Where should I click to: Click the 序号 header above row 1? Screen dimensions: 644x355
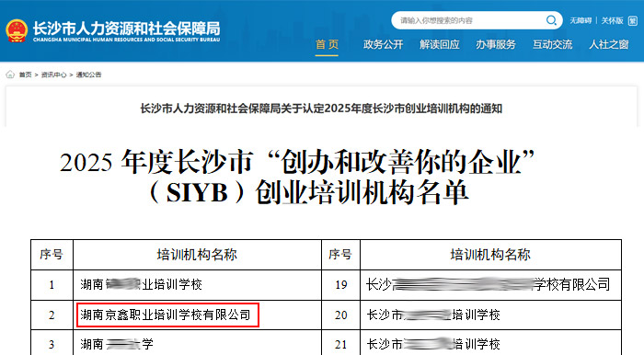(x=52, y=255)
